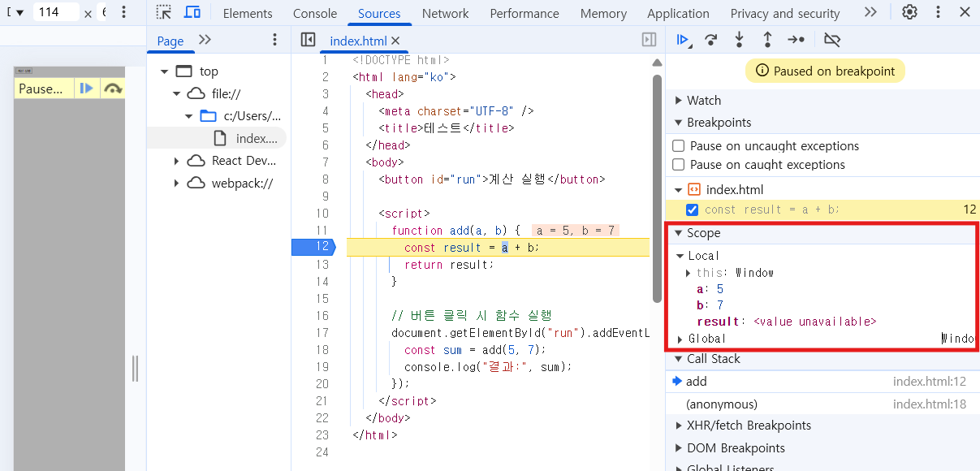Expand the React Dev tree node
This screenshot has width=980, height=471.
point(176,161)
